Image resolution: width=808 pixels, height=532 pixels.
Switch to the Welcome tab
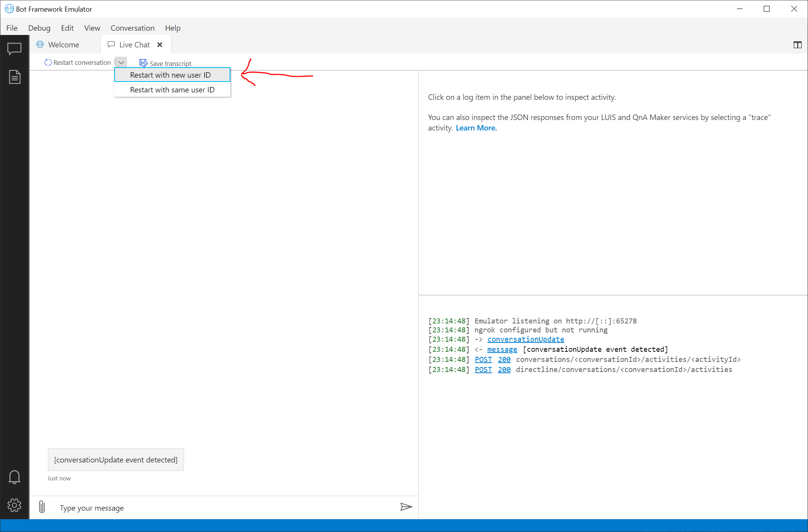(x=62, y=45)
